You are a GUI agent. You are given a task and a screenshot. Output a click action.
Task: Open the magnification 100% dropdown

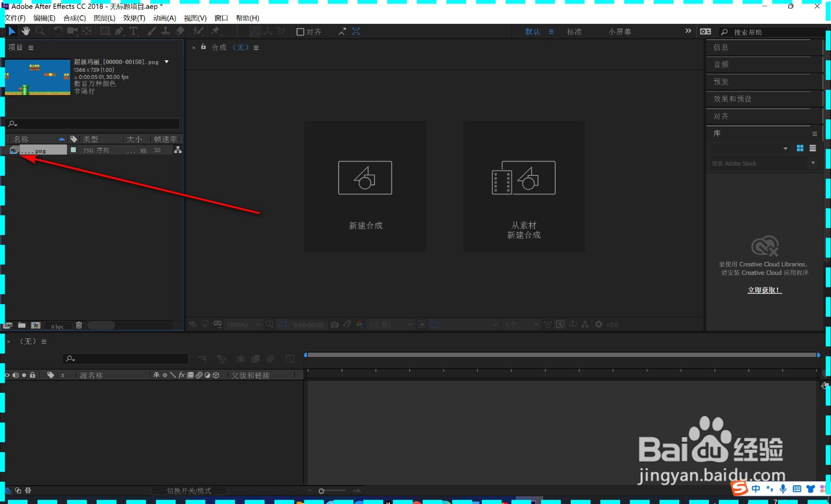pos(244,324)
